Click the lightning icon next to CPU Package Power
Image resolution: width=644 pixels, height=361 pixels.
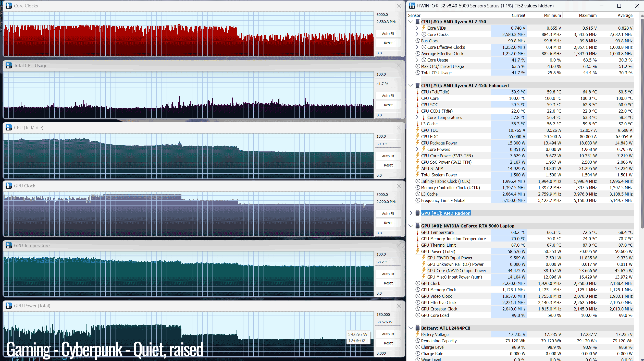coord(418,143)
